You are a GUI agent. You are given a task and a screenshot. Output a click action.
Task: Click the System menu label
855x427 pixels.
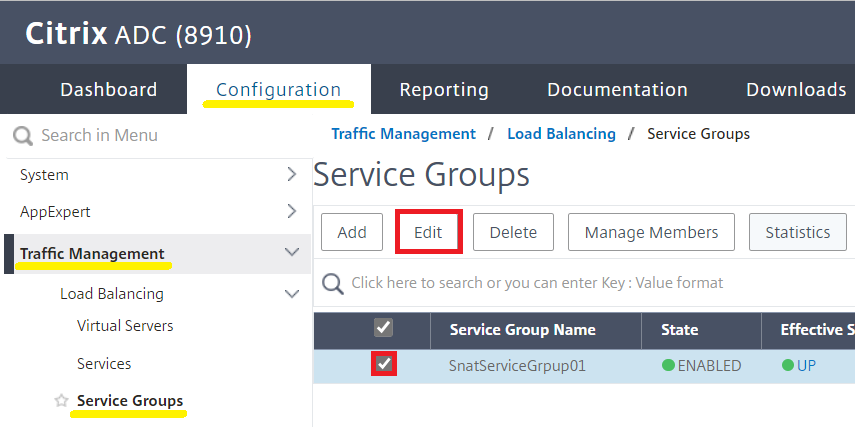tap(44, 175)
